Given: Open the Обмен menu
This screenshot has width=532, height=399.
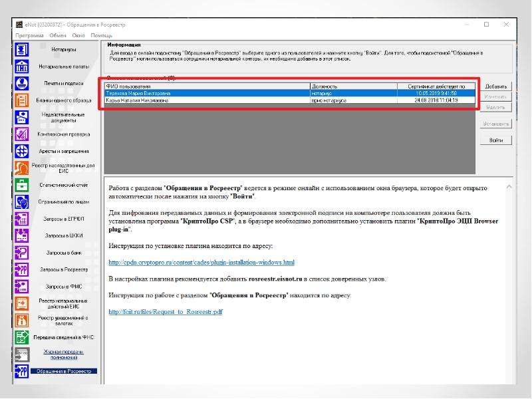Looking at the screenshot, I should 58,35.
